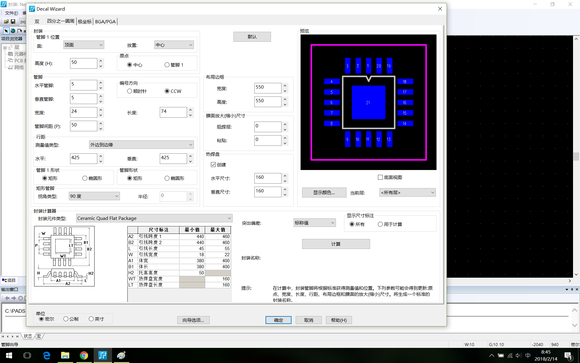Open Google Chrome from the taskbar
Screen dimensions: 580x363
(x=84, y=356)
